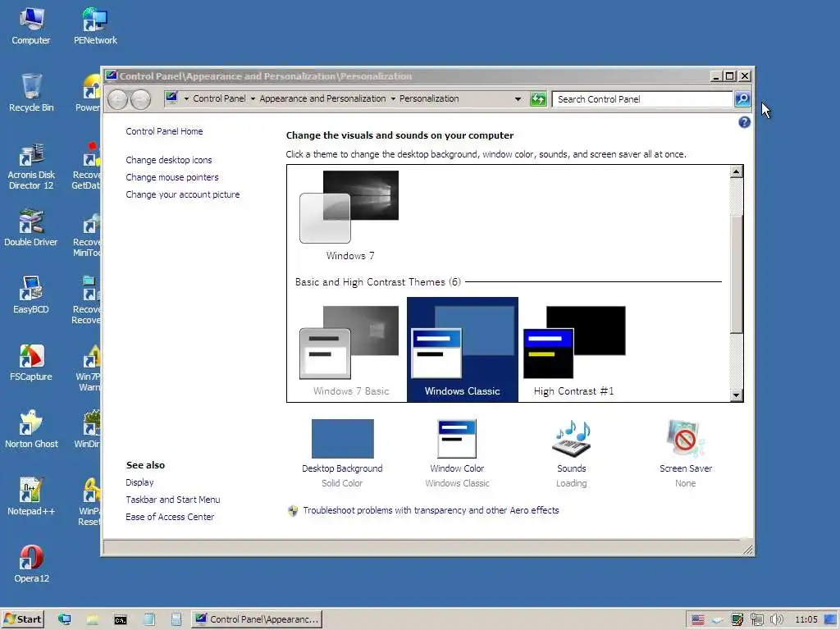Open Control Panel Home link
840x630 pixels.
[164, 131]
